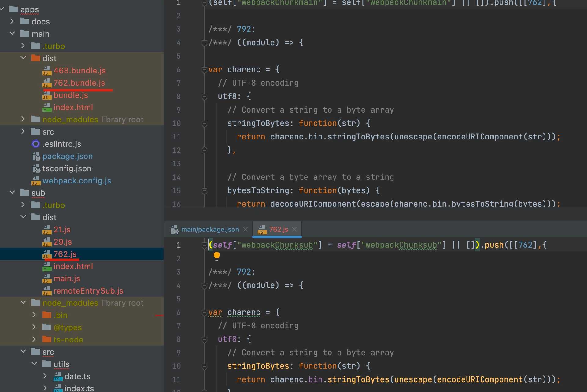Fold bytesToString at upper editor line 15

point(205,191)
